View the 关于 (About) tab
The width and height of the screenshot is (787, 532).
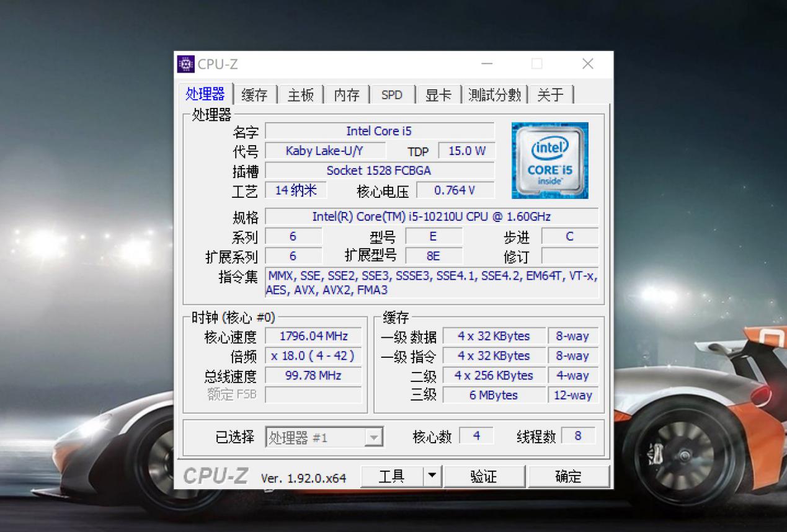click(x=551, y=94)
